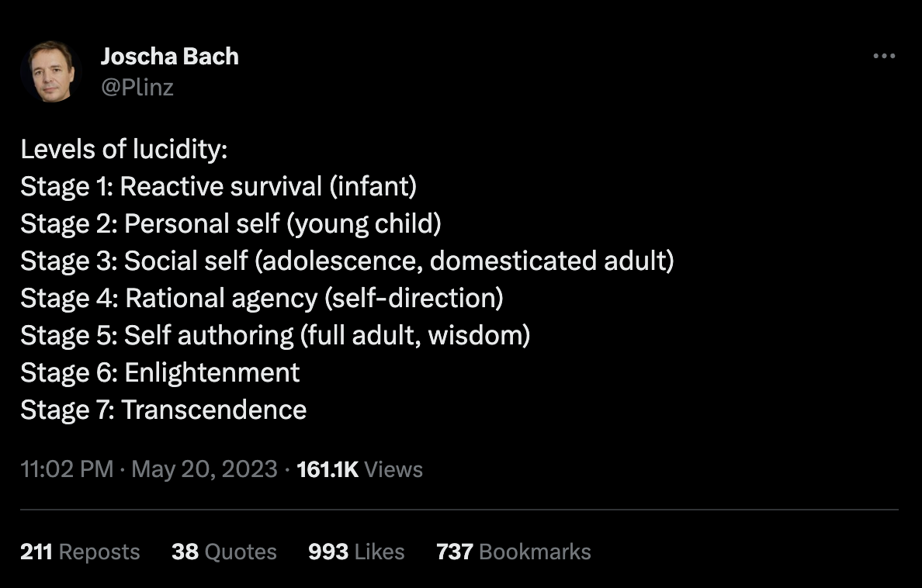Click the Stage 3 Social self line
The image size is (922, 588).
tap(347, 261)
